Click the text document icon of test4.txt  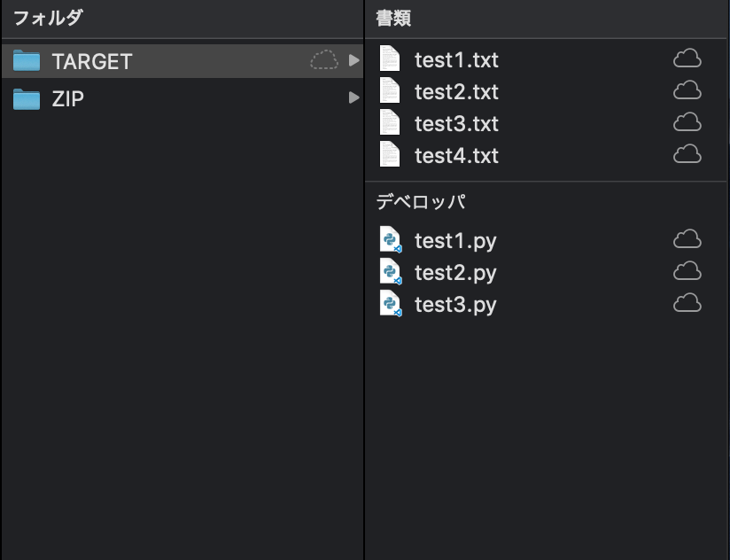point(390,154)
